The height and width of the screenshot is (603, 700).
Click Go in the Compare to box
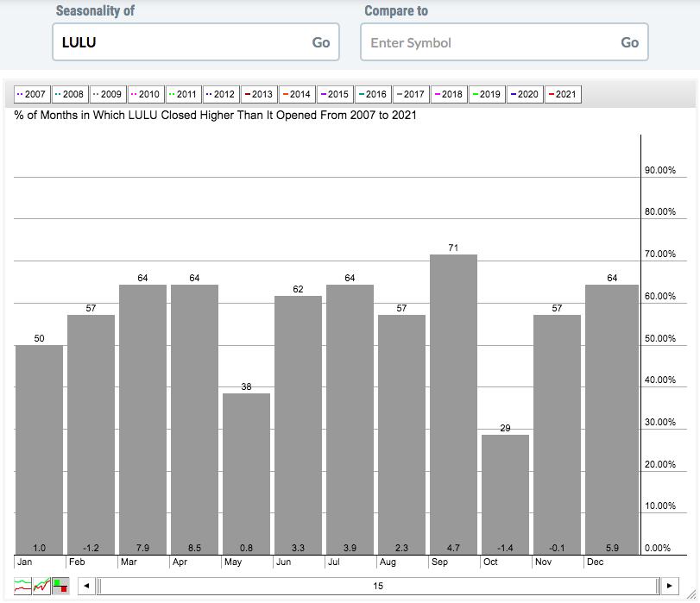coord(629,42)
